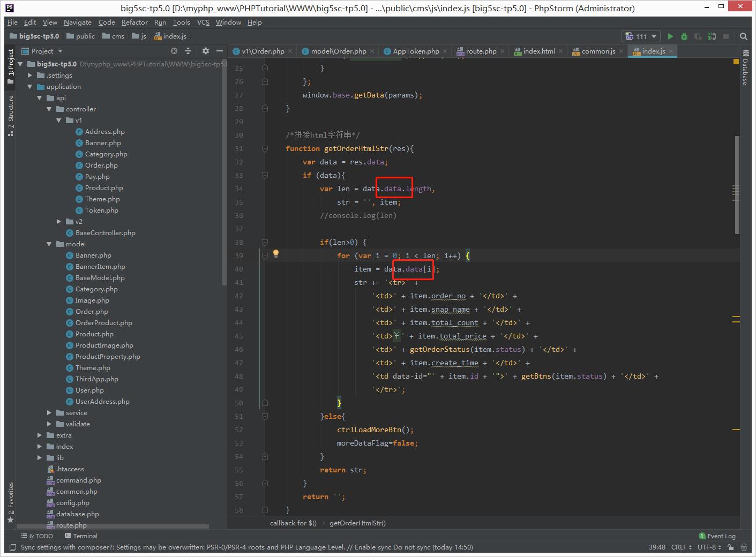The width and height of the screenshot is (756, 557).
Task: Expand the v2 folder in project tree
Action: (x=59, y=222)
